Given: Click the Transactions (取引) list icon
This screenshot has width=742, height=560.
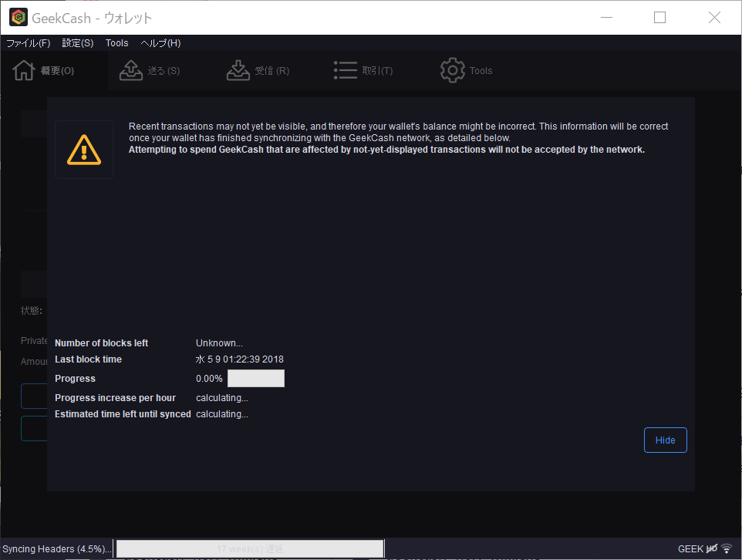Looking at the screenshot, I should pyautogui.click(x=345, y=70).
